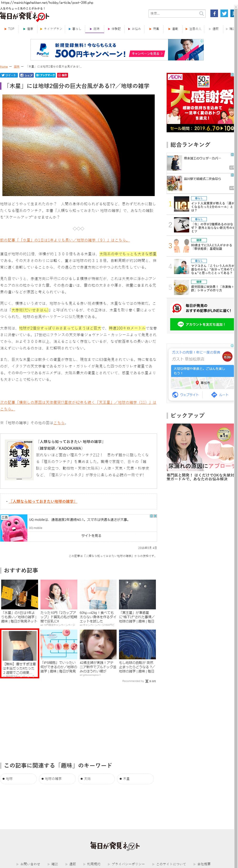Close the UQ mobile ad

coord(155,516)
